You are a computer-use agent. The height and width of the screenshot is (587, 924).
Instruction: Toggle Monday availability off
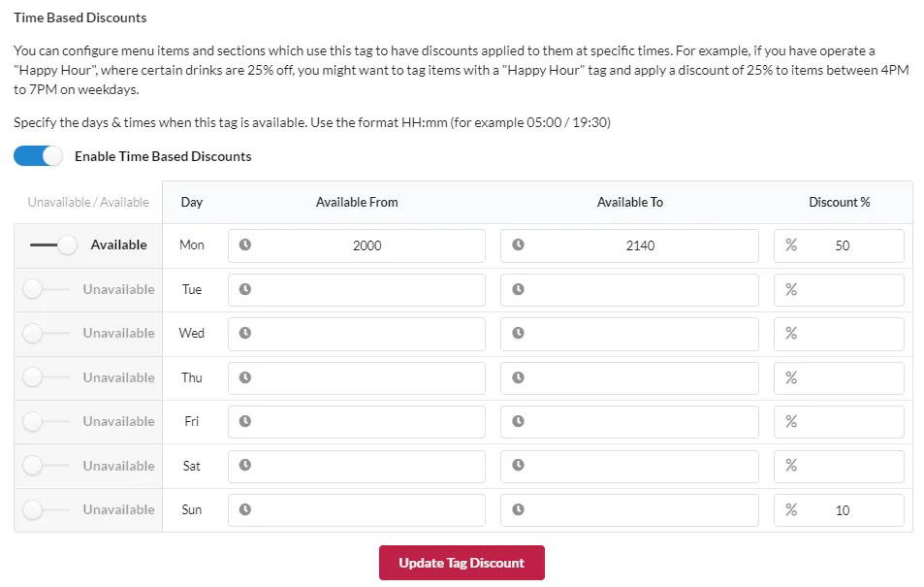point(53,245)
